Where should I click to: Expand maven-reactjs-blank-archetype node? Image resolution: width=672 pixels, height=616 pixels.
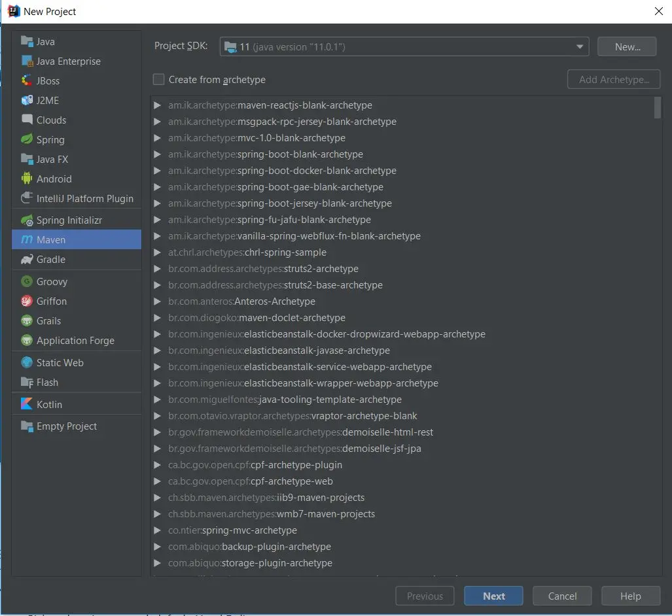click(x=157, y=105)
